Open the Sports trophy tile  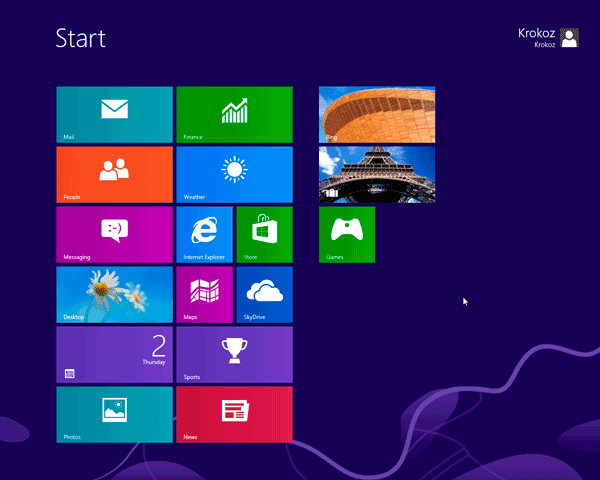234,355
